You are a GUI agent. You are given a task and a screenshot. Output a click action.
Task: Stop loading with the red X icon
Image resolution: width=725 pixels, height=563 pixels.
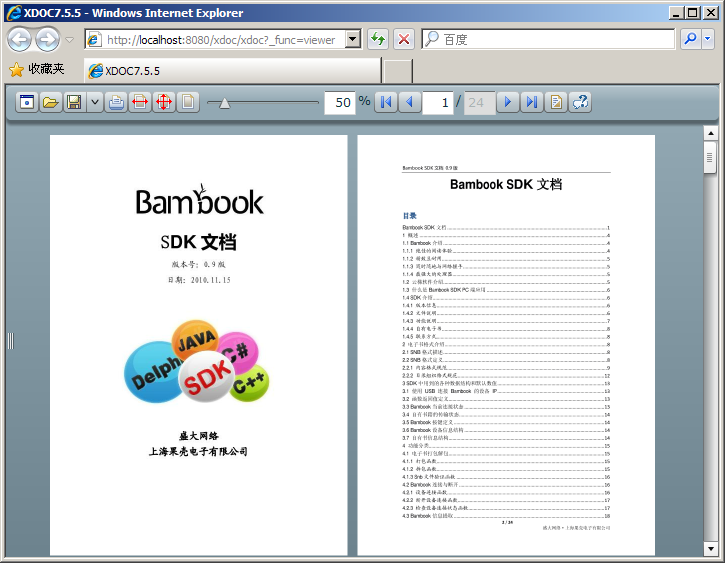pos(404,40)
